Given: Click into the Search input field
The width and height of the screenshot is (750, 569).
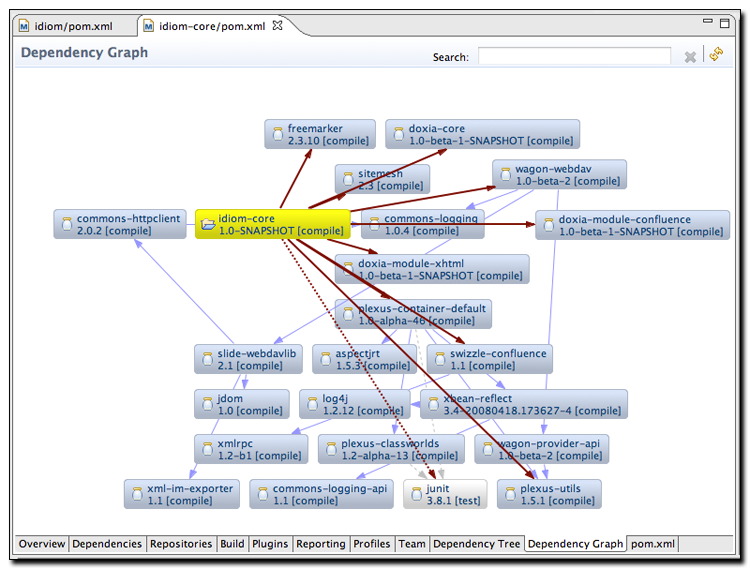Looking at the screenshot, I should click(574, 57).
